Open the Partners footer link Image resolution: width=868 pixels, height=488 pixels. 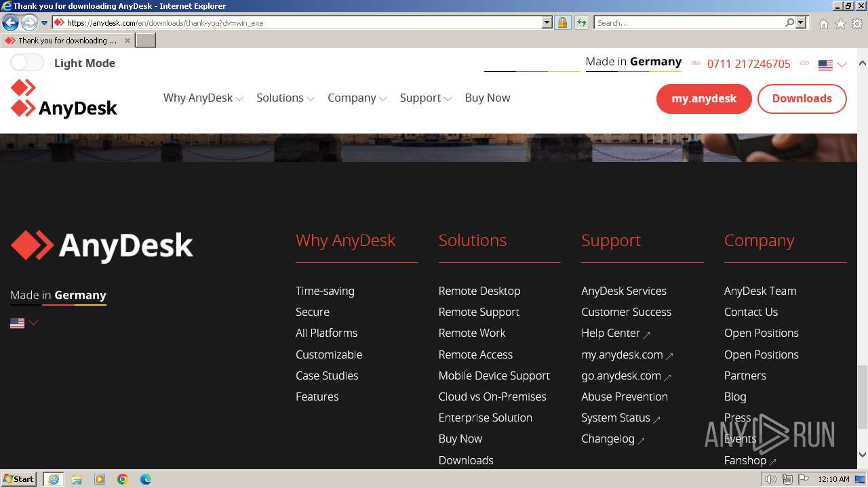point(745,376)
